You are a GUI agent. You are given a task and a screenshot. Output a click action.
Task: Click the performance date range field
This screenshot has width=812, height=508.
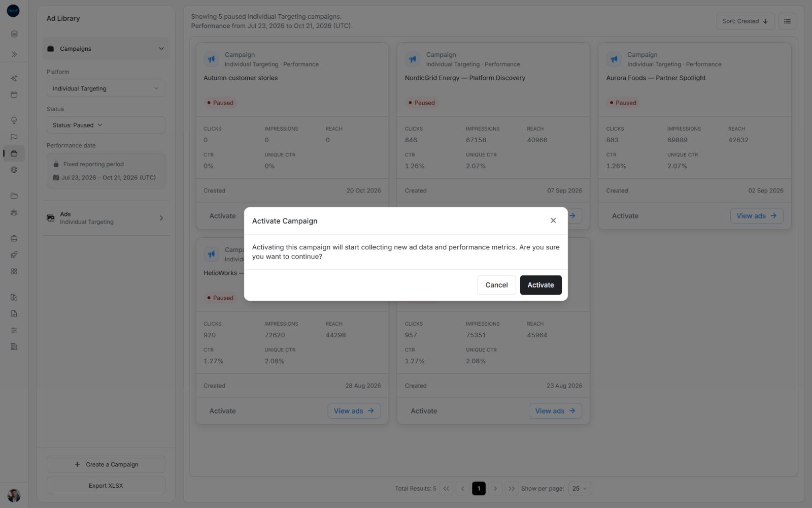(106, 171)
